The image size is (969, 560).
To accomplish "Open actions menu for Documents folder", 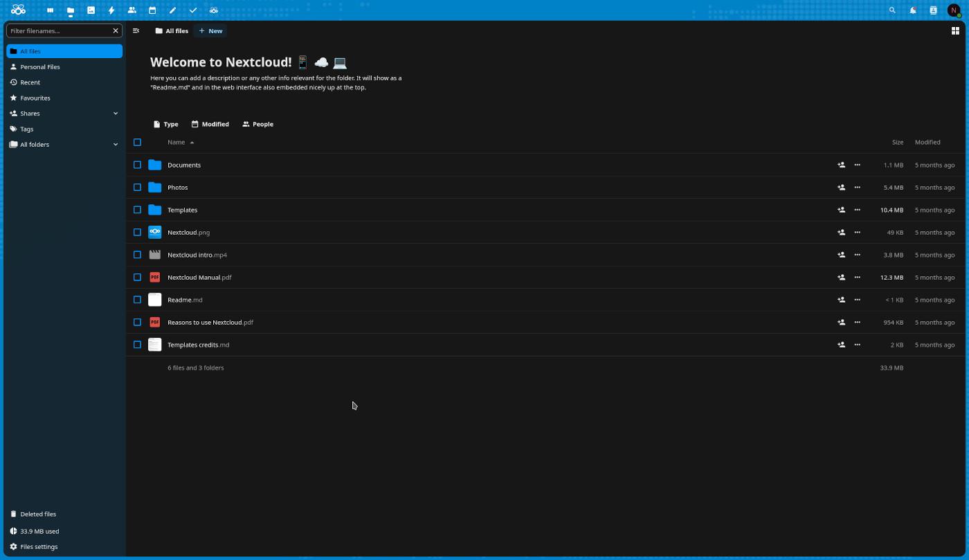I will tap(857, 165).
